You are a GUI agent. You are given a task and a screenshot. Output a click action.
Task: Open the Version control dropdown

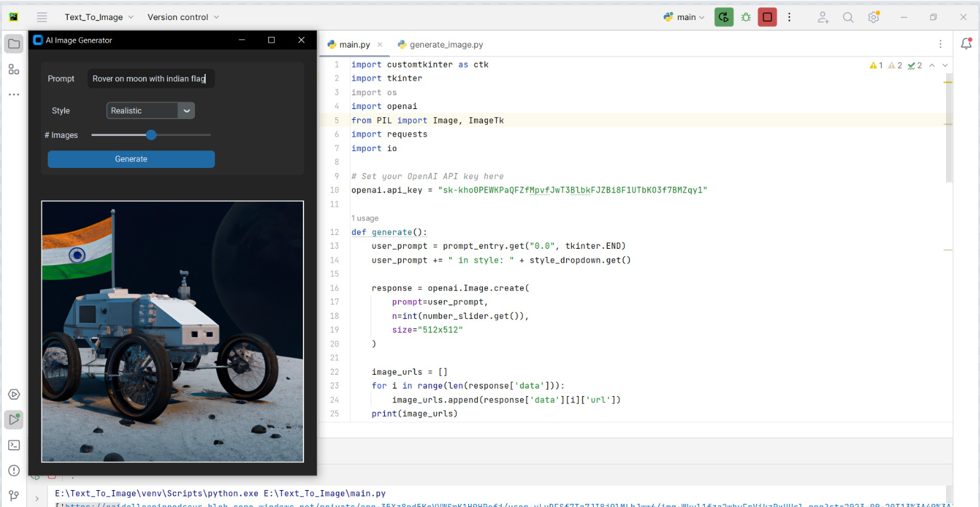point(183,18)
